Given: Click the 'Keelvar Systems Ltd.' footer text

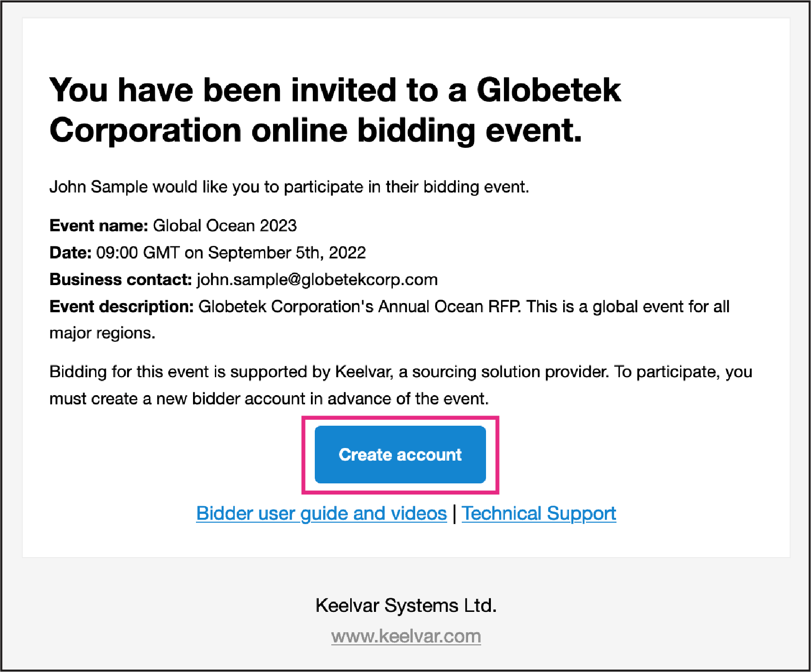Looking at the screenshot, I should point(406,606).
